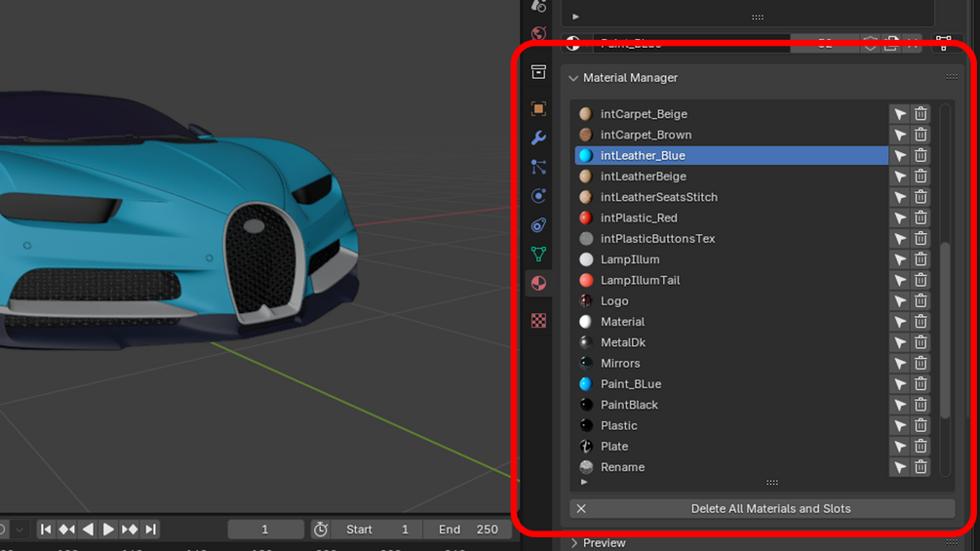Jump to previous keyframe

pyautogui.click(x=67, y=530)
